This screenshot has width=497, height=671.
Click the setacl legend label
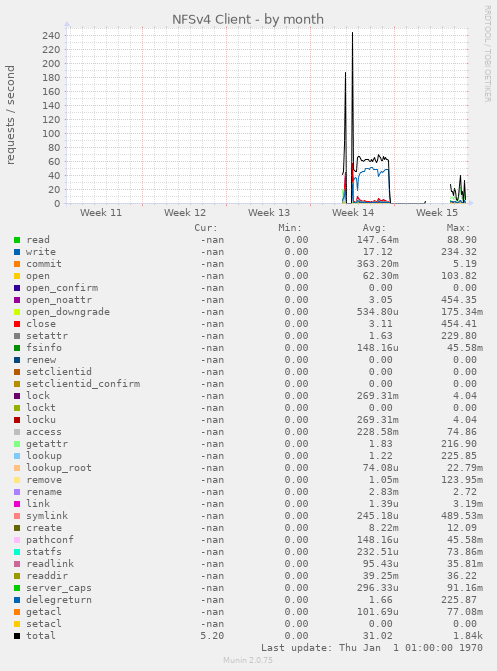pyautogui.click(x=44, y=624)
